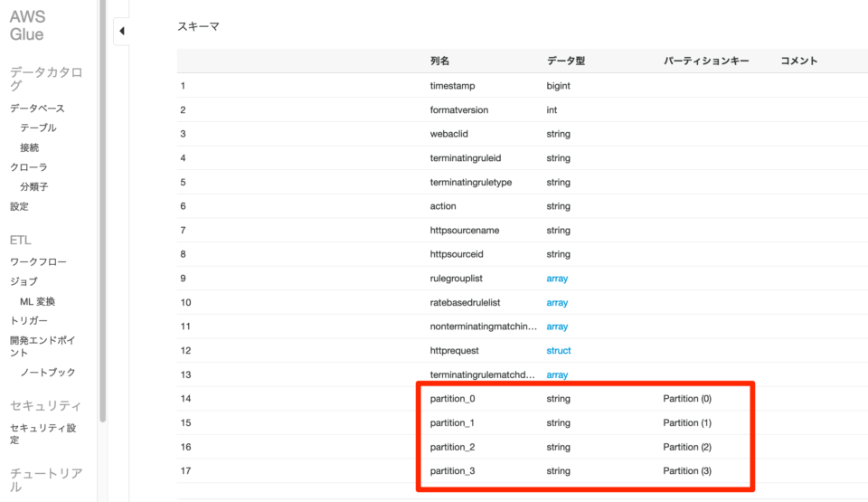Open 開発エンドポイント in the sidebar
Viewport: 868px width, 502px height.
click(x=42, y=346)
